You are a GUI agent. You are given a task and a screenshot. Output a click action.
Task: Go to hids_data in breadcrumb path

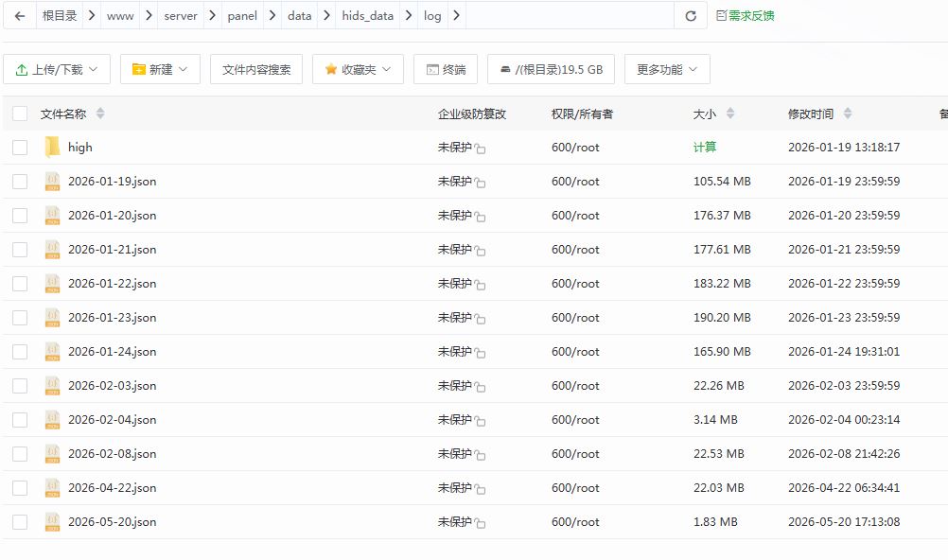point(367,16)
